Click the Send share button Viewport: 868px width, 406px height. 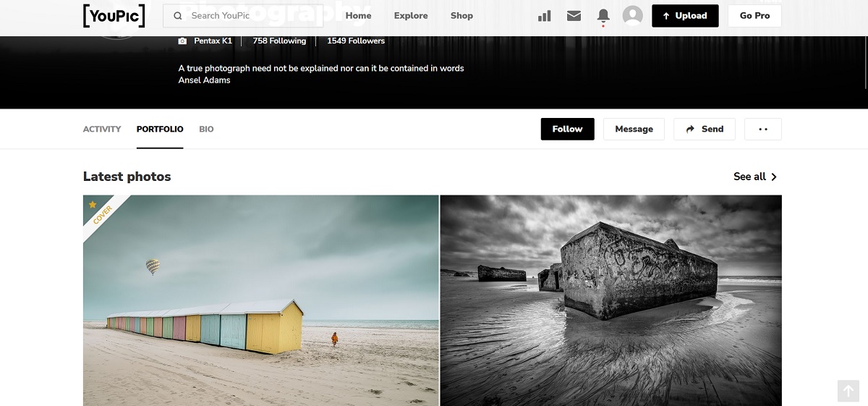click(x=705, y=129)
